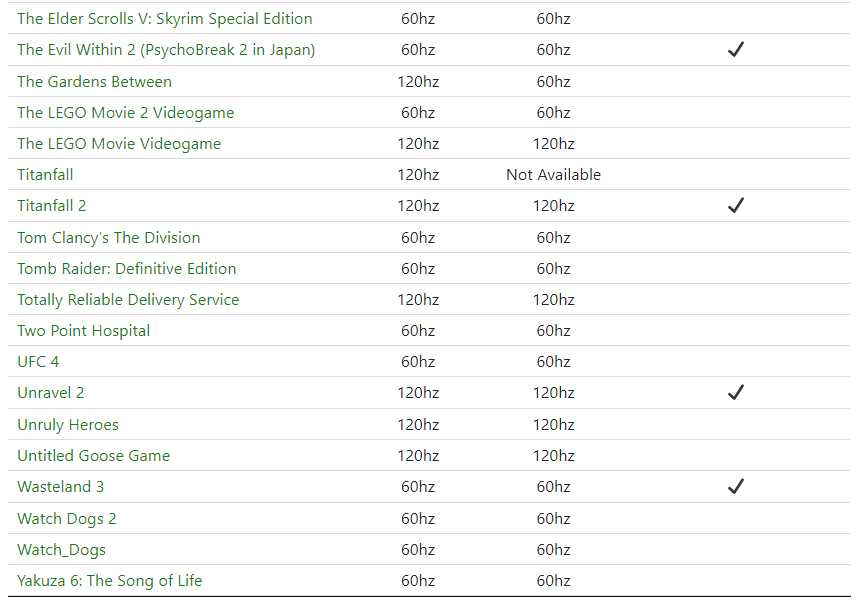This screenshot has height=602, width=860.
Task: Open the Unruly Heroes link
Action: pyautogui.click(x=68, y=425)
